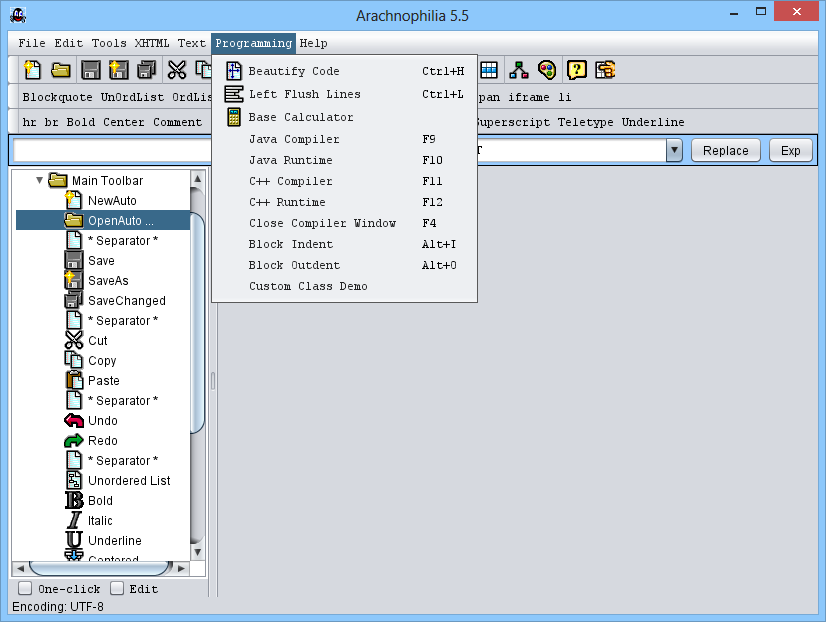The width and height of the screenshot is (826, 622).
Task: Click the orange macro editor toolbar icon
Action: pos(605,70)
